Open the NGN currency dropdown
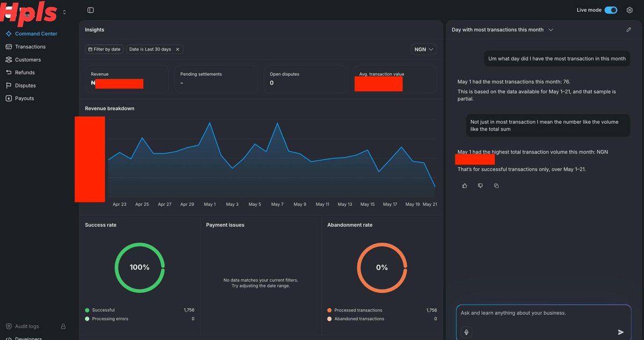Image resolution: width=644 pixels, height=340 pixels. point(423,49)
